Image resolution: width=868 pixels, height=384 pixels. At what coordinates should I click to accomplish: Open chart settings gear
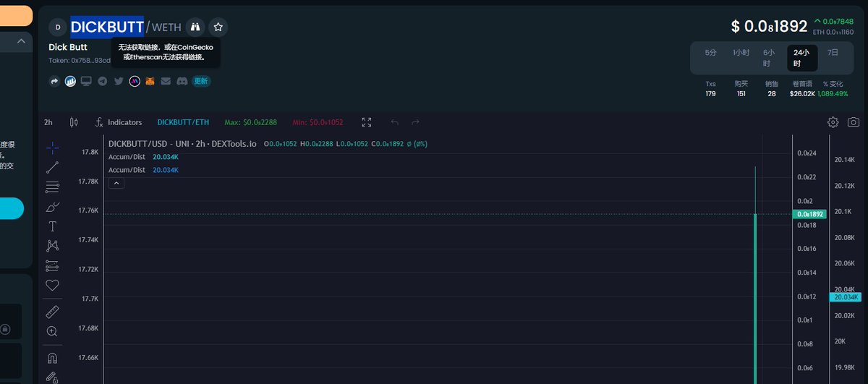point(833,122)
